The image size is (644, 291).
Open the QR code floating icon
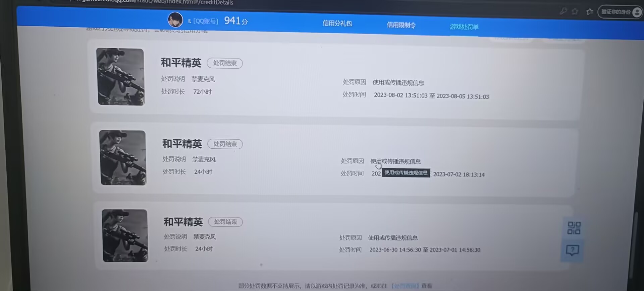pyautogui.click(x=574, y=228)
